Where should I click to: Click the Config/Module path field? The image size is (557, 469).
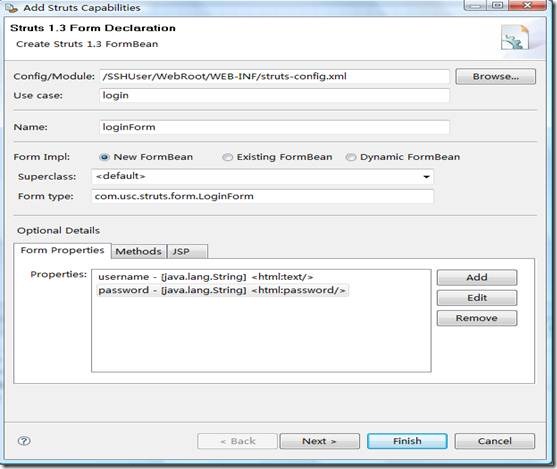[274, 76]
